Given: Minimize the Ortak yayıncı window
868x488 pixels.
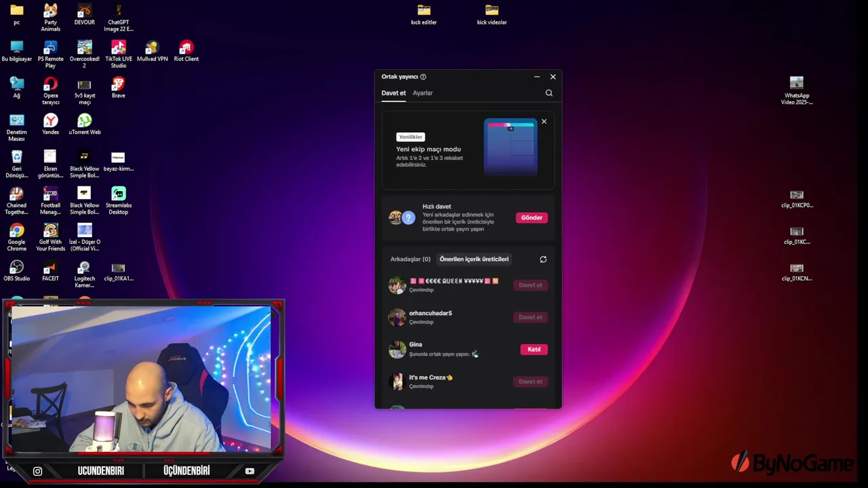Looking at the screenshot, I should [x=536, y=77].
